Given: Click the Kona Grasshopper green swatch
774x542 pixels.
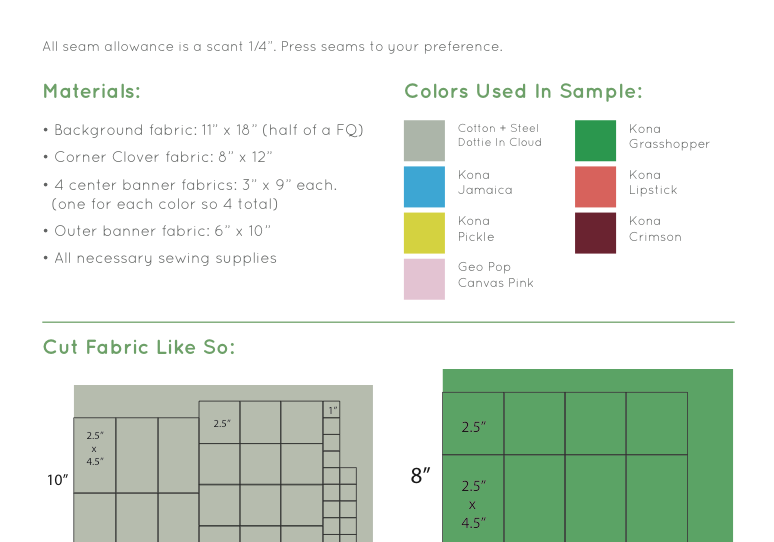Looking at the screenshot, I should 595,141.
